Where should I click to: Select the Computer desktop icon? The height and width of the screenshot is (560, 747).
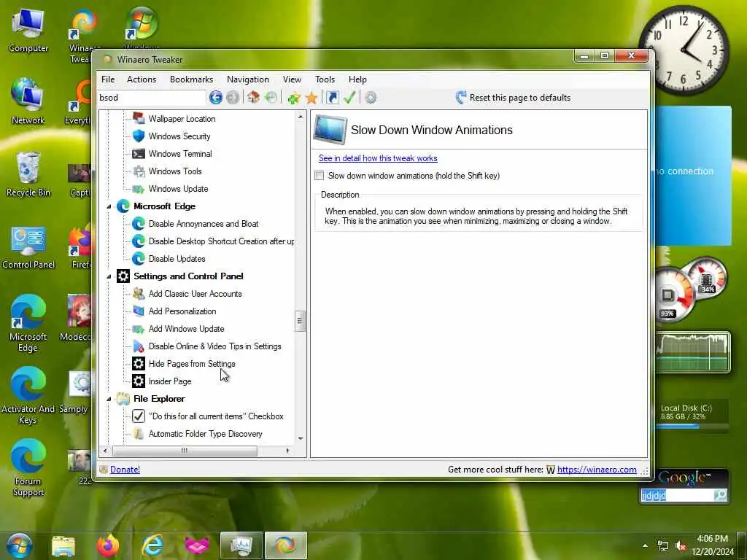pos(28,31)
